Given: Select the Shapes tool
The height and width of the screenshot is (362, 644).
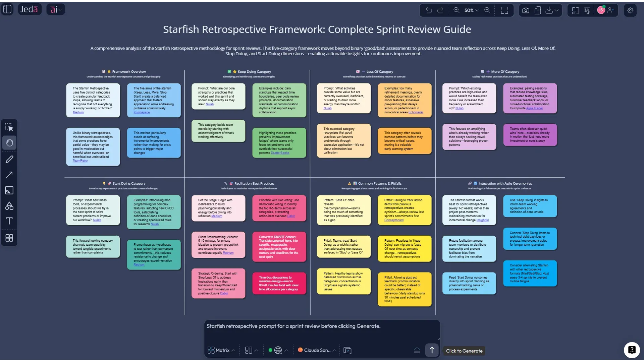Looking at the screenshot, I should coord(9,206).
